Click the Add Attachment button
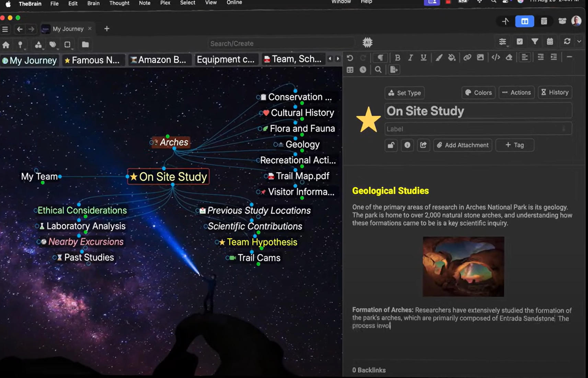This screenshot has height=378, width=588. [462, 145]
